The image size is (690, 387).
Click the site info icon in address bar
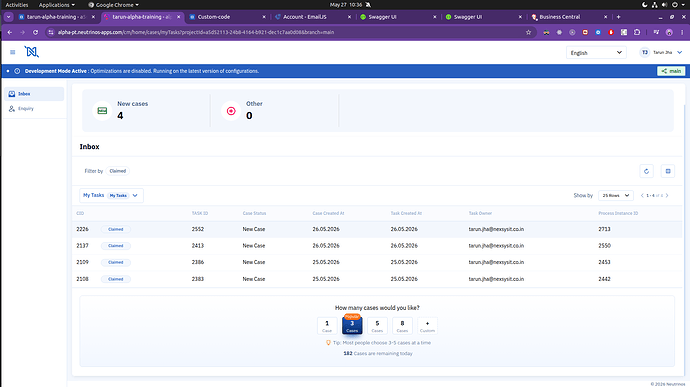(x=51, y=32)
